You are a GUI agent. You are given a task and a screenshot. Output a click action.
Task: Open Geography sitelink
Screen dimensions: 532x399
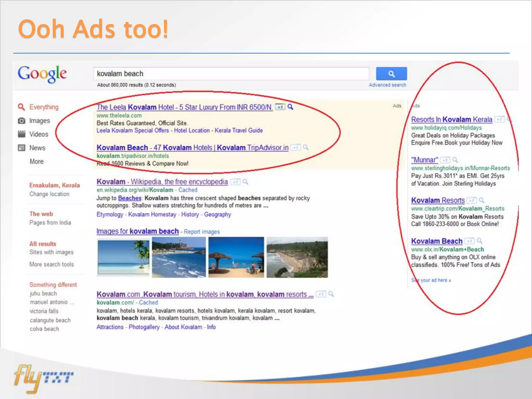coord(217,215)
